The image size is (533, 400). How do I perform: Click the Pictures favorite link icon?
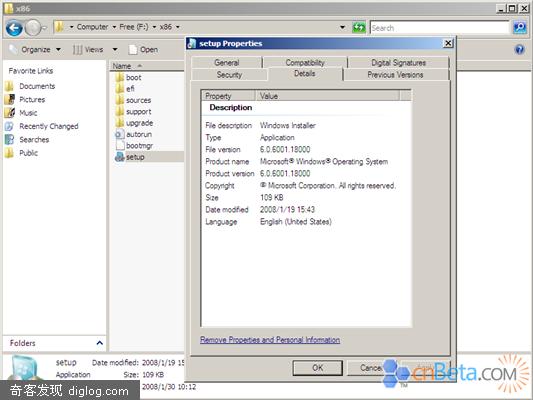tap(10, 99)
